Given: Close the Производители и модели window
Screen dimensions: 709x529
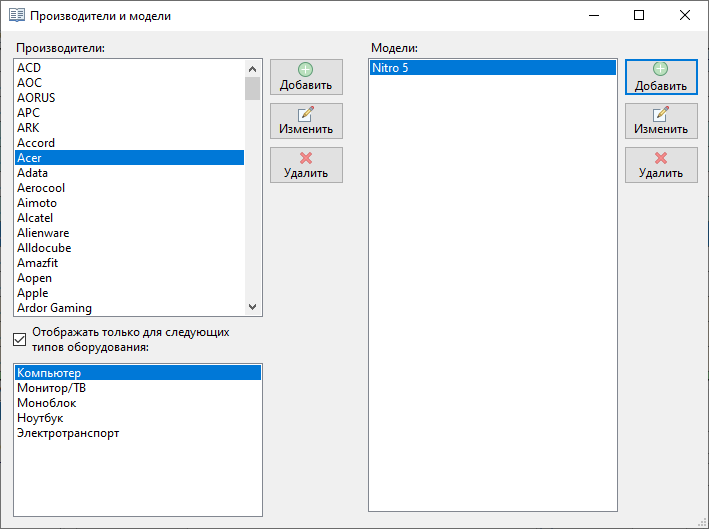Looking at the screenshot, I should tap(685, 15).
